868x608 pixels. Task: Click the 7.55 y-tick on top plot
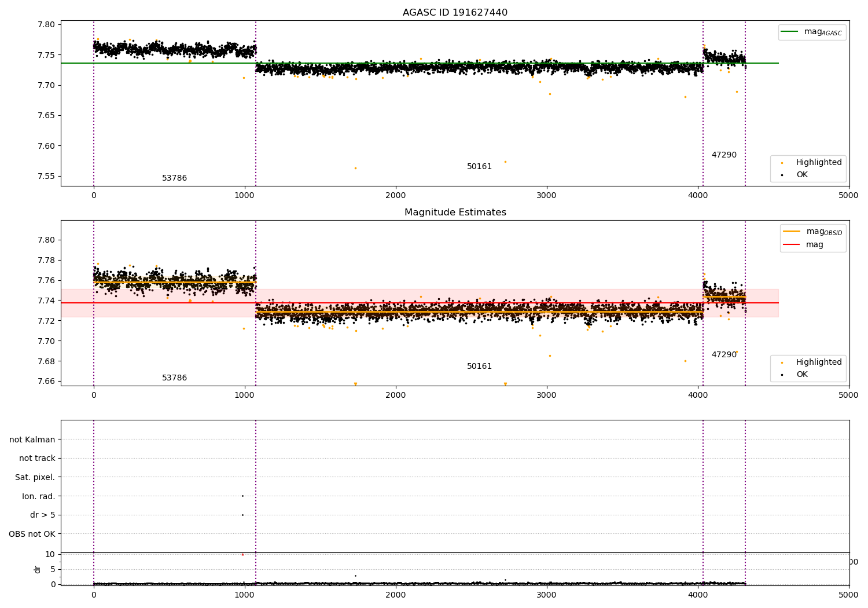(x=46, y=177)
